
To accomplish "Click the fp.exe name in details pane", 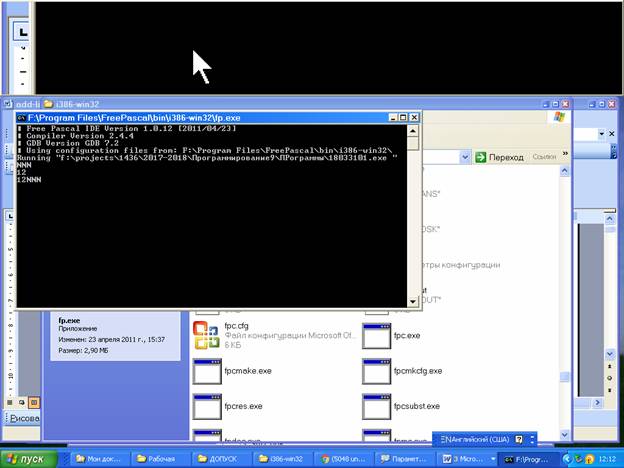I will tap(69, 320).
